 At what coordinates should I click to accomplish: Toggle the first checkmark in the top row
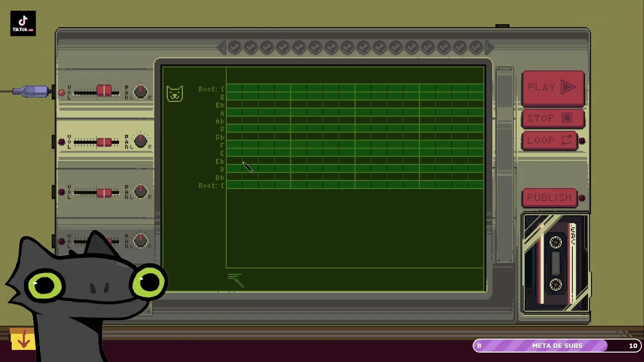point(234,47)
